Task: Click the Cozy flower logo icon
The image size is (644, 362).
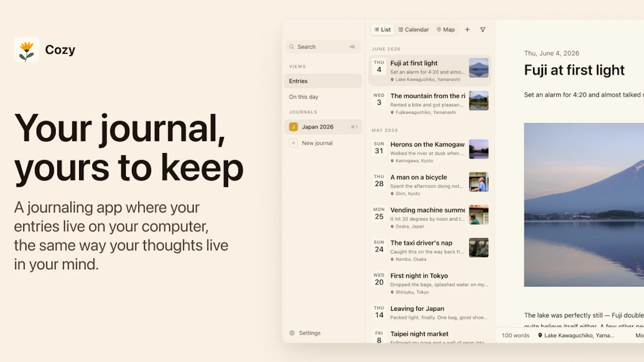Action: (x=27, y=50)
